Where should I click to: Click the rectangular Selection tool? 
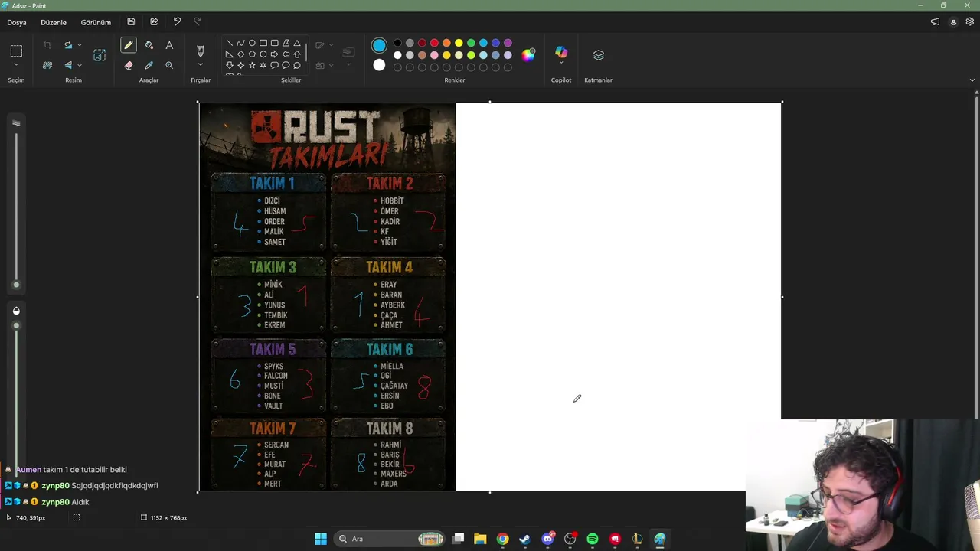click(x=16, y=51)
